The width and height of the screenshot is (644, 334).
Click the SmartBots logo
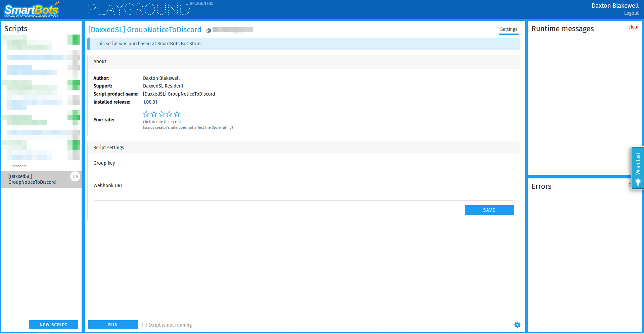pyautogui.click(x=31, y=10)
